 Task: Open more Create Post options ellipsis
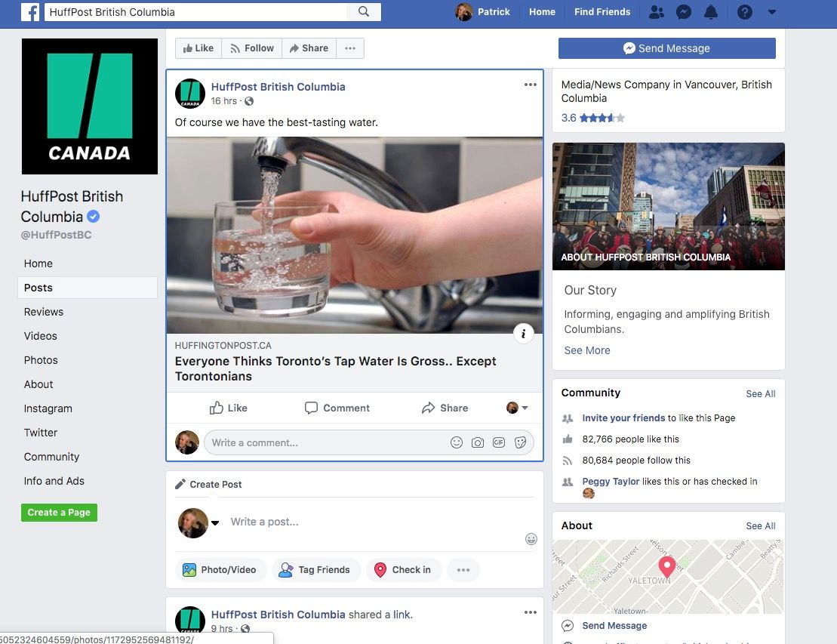(463, 570)
